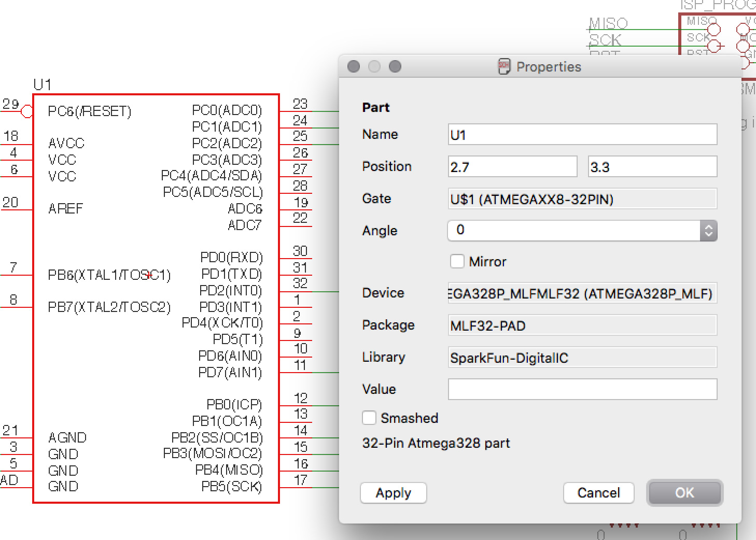Enable the Mirror checkbox
Image resolution: width=756 pixels, height=540 pixels.
coord(457,261)
